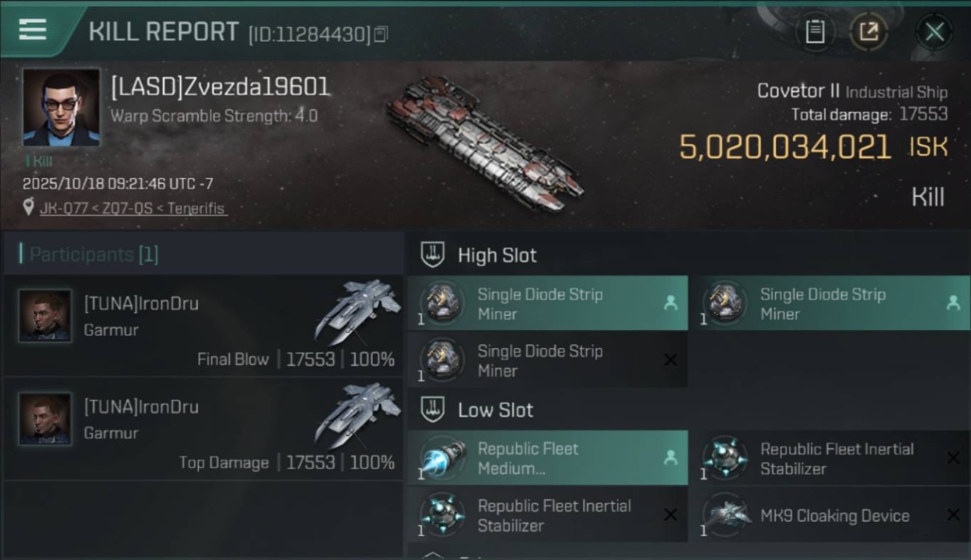The width and height of the screenshot is (971, 560).
Task: Close the kill report window
Action: point(934,32)
